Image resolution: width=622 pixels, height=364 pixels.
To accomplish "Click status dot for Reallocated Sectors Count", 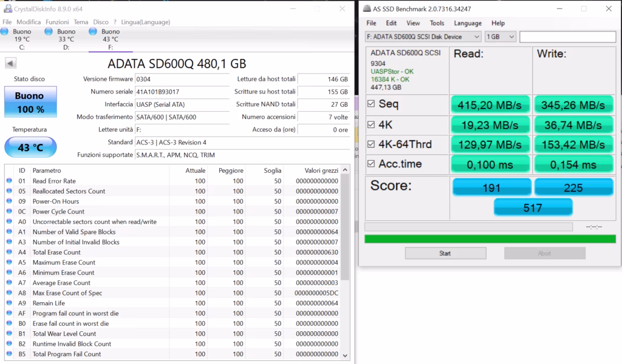I will [x=9, y=191].
